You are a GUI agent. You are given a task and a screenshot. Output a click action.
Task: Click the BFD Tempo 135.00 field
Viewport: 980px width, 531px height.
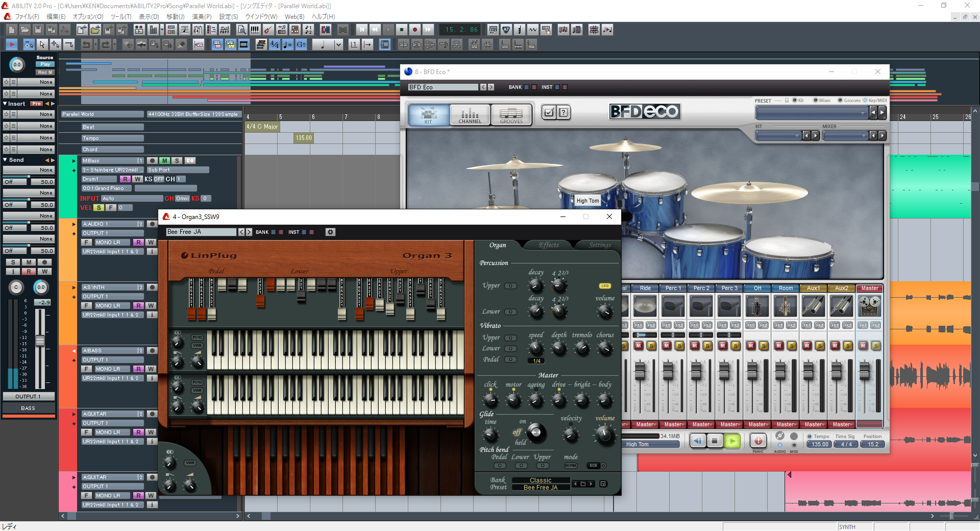click(820, 444)
